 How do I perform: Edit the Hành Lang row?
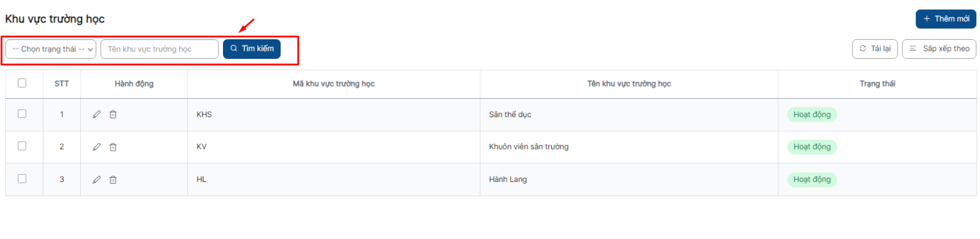tap(96, 180)
